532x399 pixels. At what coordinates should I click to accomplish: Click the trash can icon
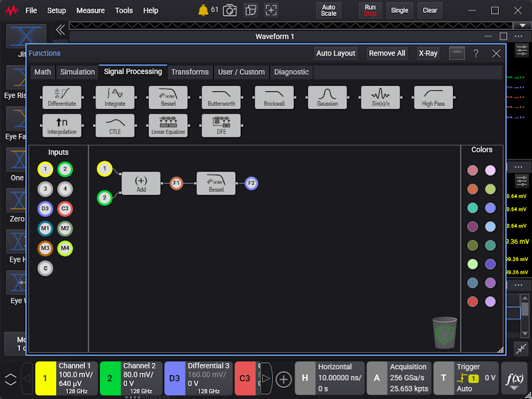444,332
